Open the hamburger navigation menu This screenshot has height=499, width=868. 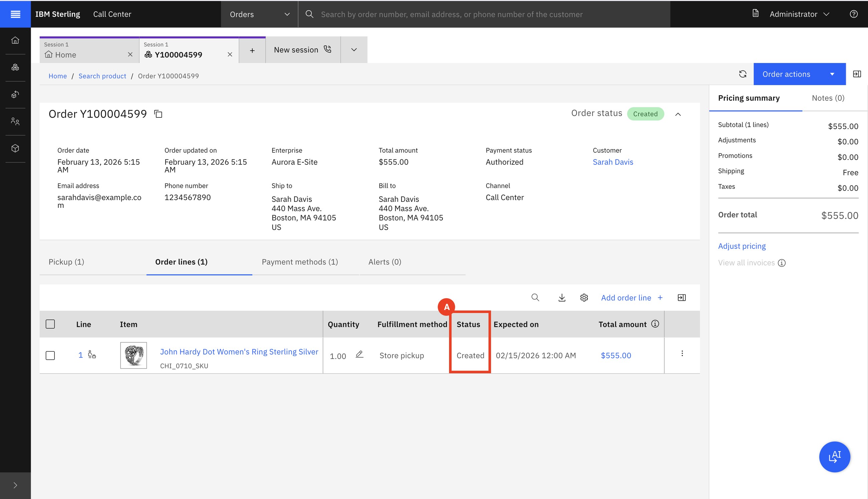[x=15, y=14]
